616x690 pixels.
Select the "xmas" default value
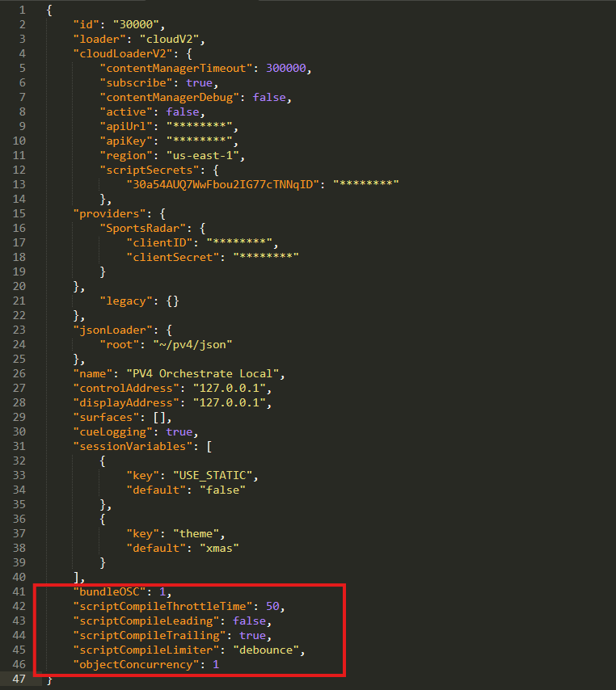tap(219, 549)
